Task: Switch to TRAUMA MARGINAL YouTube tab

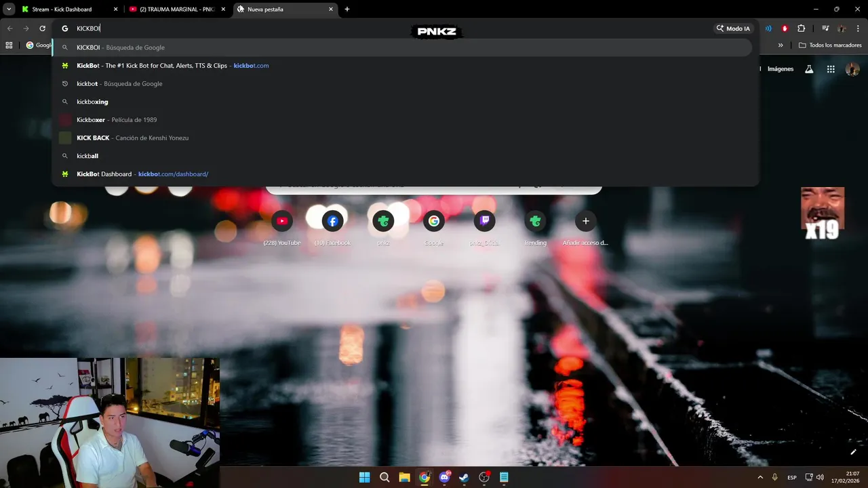Action: pyautogui.click(x=178, y=9)
